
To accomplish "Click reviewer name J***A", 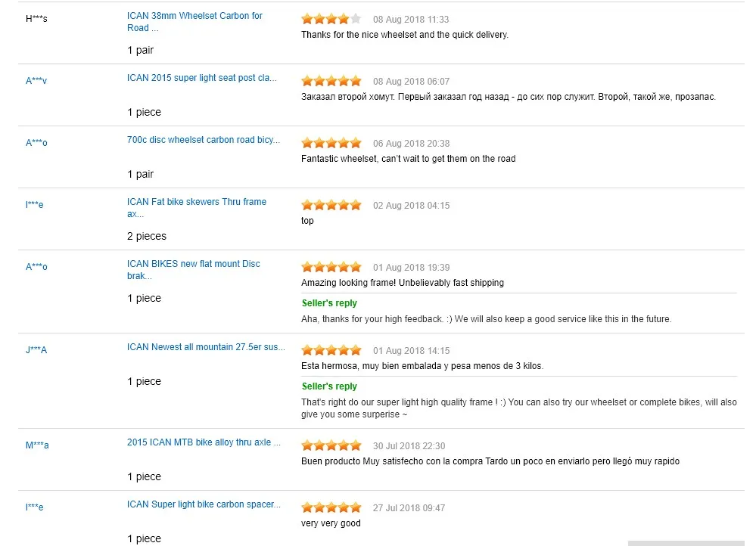I will (x=36, y=350).
